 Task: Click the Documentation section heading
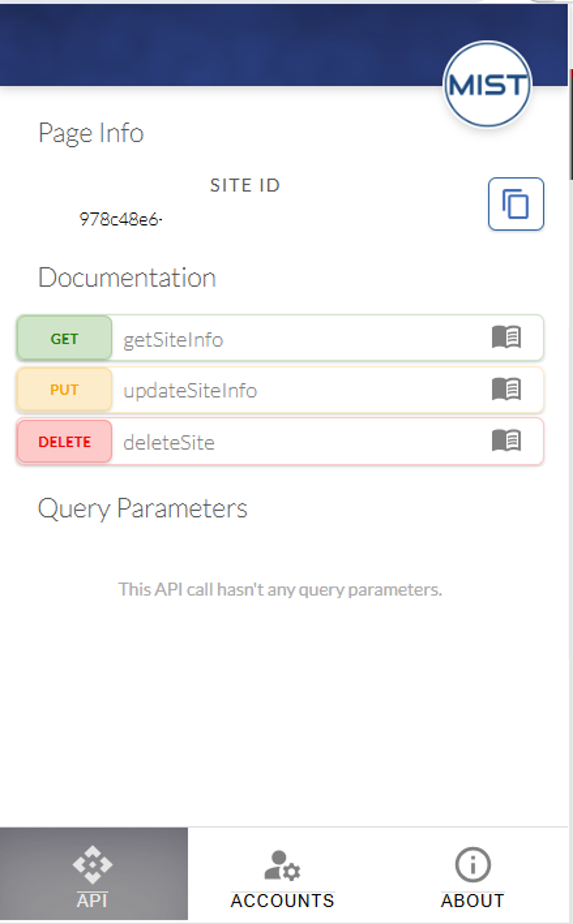click(x=127, y=278)
